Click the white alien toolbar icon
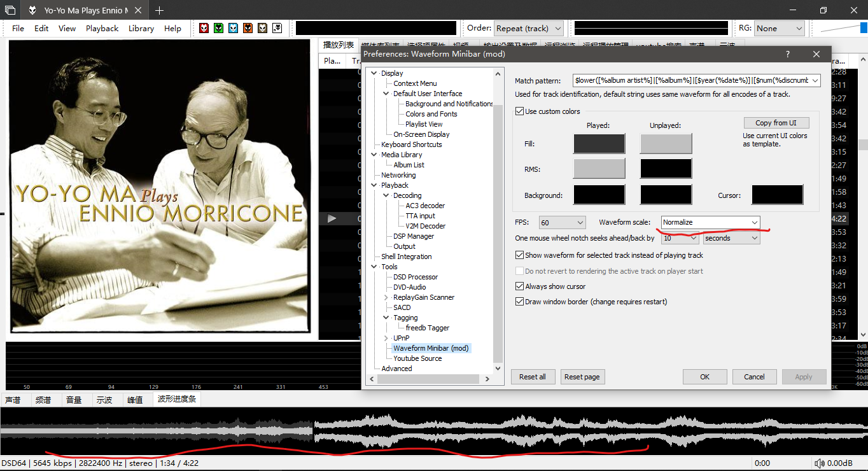Viewport: 868px width, 471px height. [x=277, y=28]
